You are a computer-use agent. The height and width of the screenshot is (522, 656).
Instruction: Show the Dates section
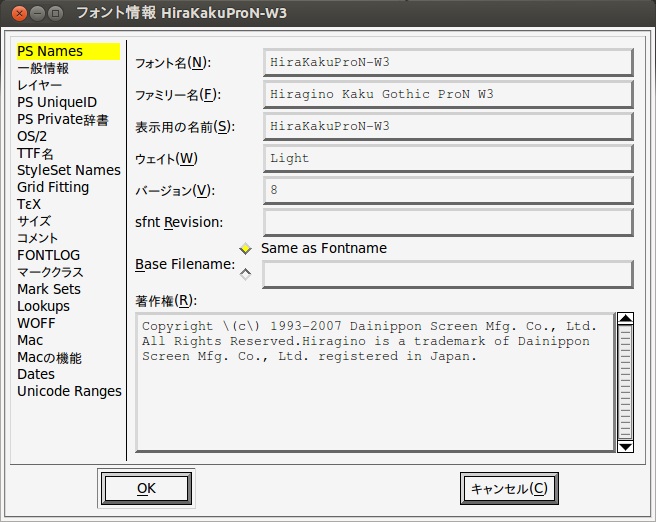coord(36,374)
